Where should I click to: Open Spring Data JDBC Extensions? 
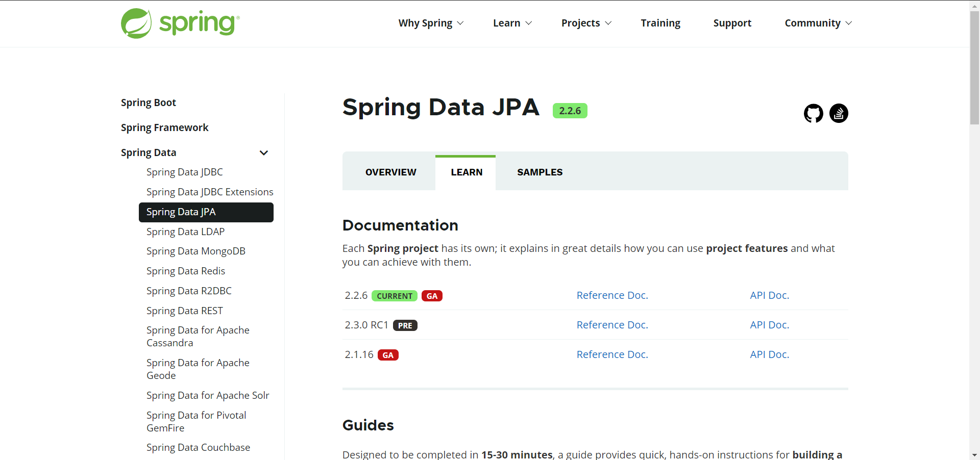(x=210, y=192)
